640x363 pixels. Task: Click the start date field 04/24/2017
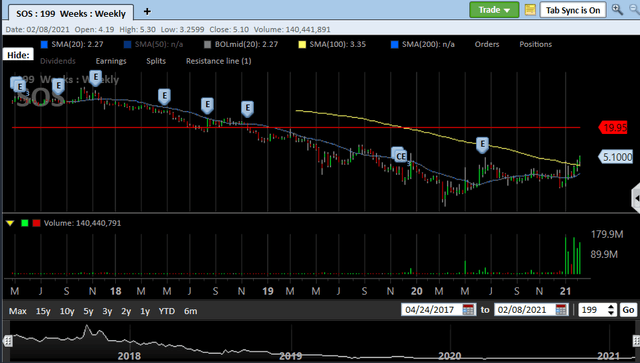point(430,310)
